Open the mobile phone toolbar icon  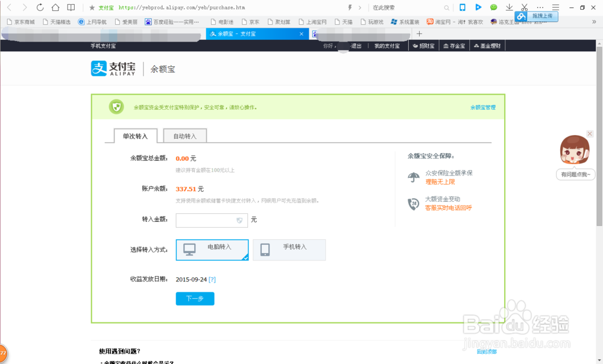pos(463,7)
